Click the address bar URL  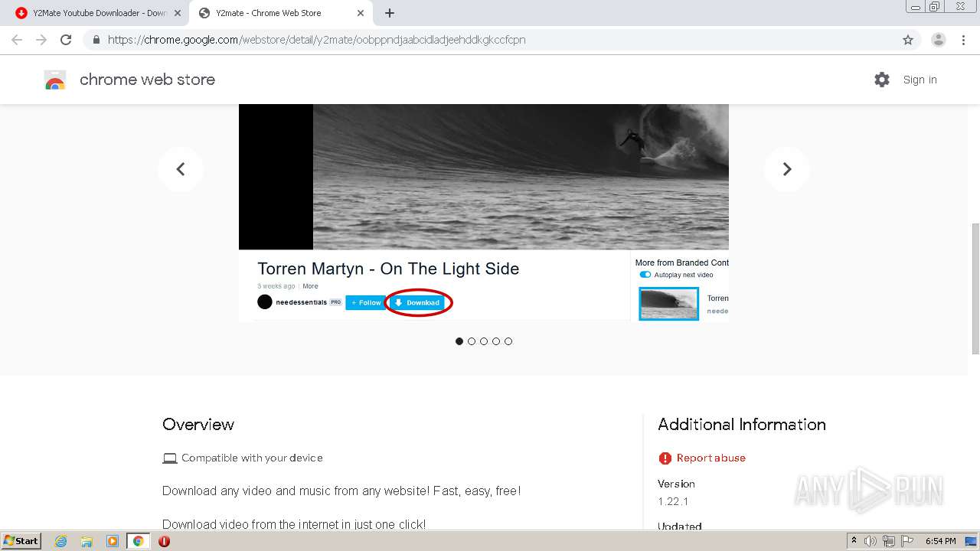pos(316,40)
